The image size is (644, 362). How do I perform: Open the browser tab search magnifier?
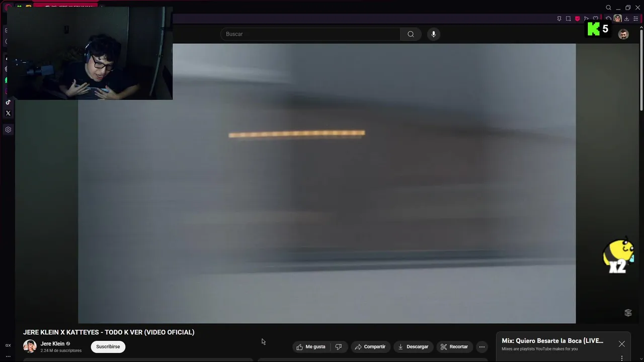click(608, 8)
